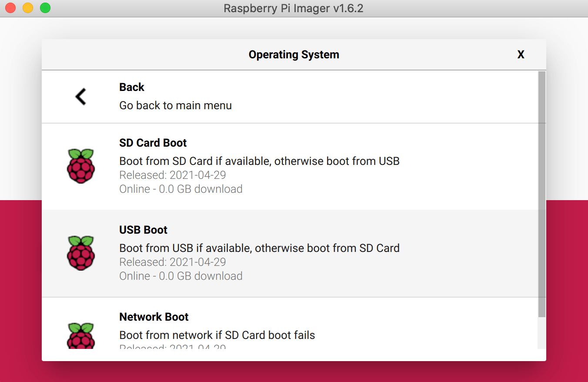The image size is (588, 382).
Task: Click 'Boot from network if SD Card boot fails'
Action: 217,335
